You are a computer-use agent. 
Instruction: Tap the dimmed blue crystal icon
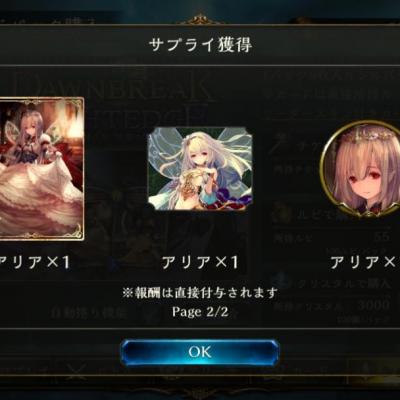tap(283, 283)
